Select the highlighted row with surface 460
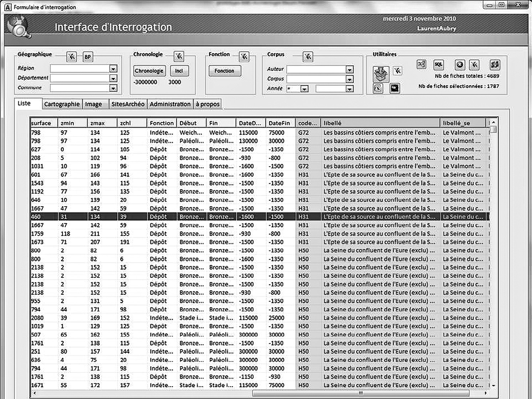This screenshot has width=532, height=399. [x=260, y=217]
